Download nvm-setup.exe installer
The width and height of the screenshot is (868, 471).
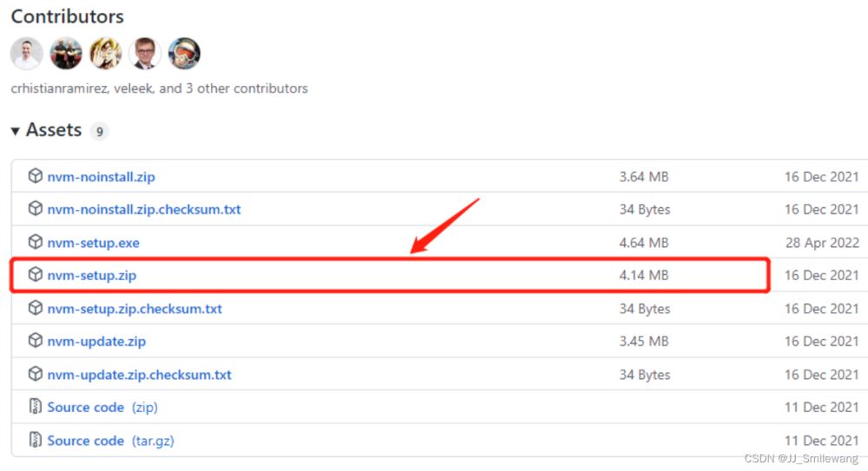[x=93, y=243]
